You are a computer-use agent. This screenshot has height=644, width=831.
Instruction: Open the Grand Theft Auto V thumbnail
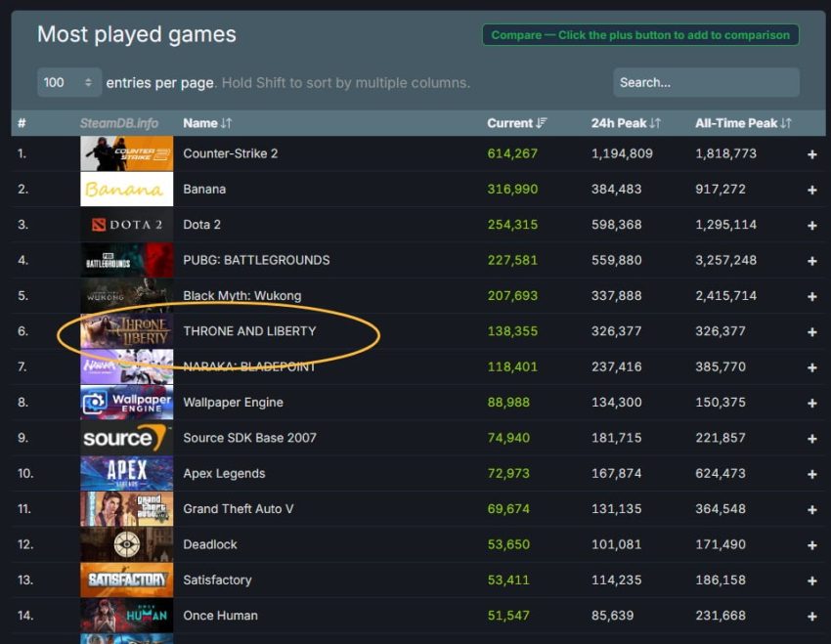pyautogui.click(x=127, y=508)
